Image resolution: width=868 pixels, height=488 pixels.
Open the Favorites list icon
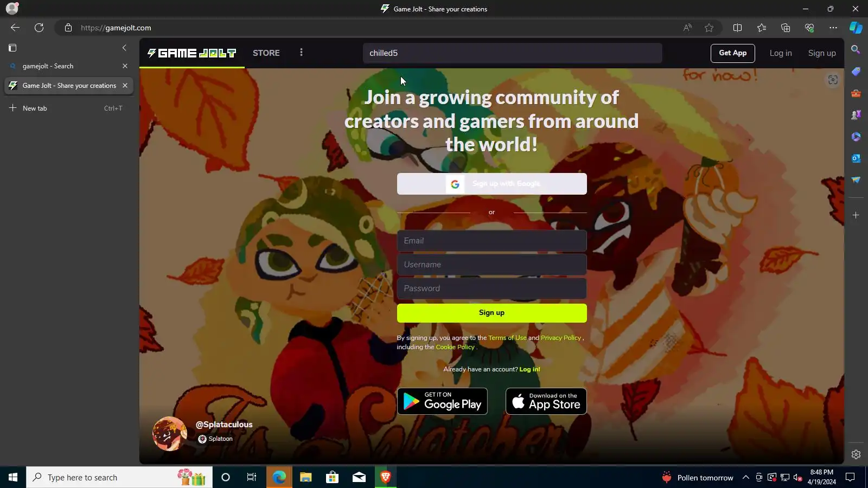(x=761, y=28)
